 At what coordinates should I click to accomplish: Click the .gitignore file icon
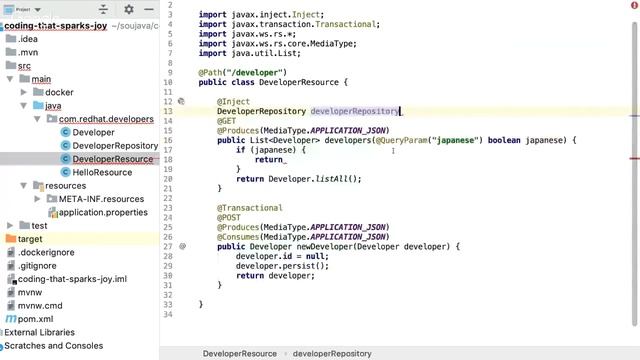tap(11, 266)
